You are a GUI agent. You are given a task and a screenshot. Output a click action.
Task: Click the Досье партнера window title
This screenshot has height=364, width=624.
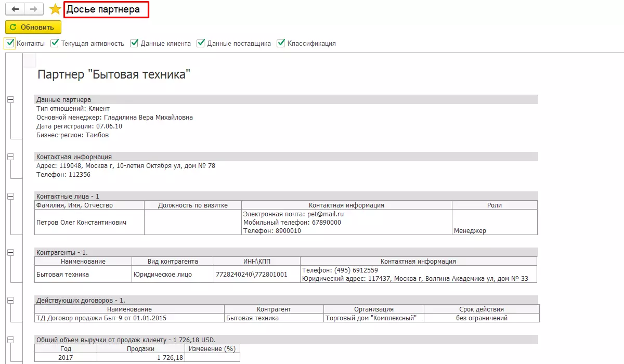pos(103,9)
